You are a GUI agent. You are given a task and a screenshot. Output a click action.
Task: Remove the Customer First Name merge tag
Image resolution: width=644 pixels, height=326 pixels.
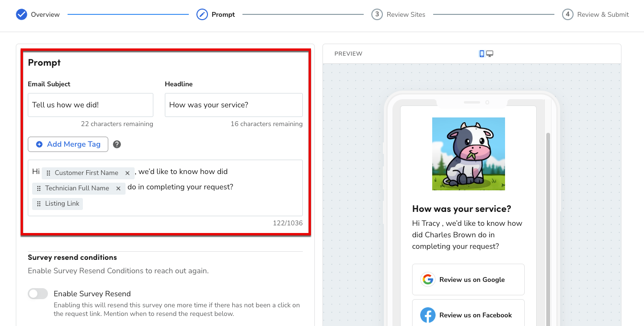point(127,173)
